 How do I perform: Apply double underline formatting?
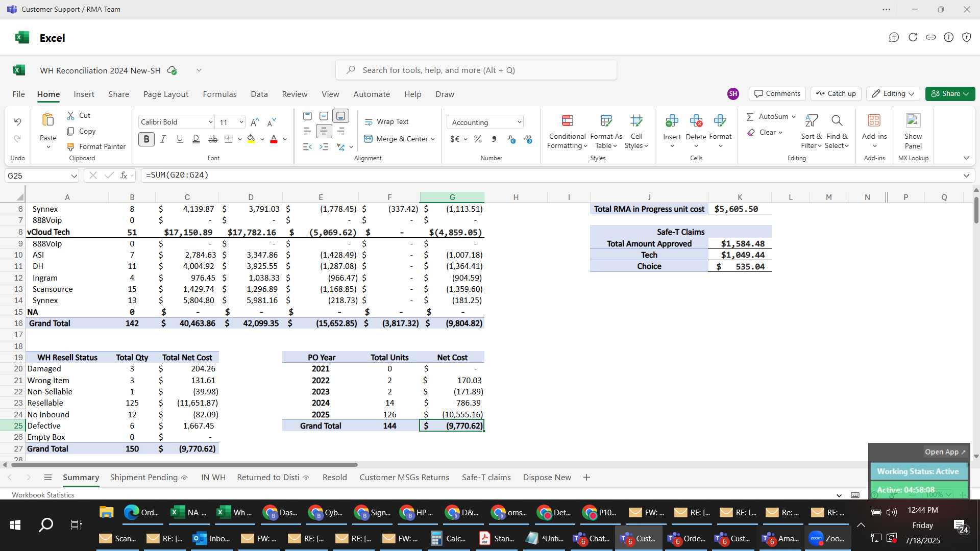click(196, 139)
